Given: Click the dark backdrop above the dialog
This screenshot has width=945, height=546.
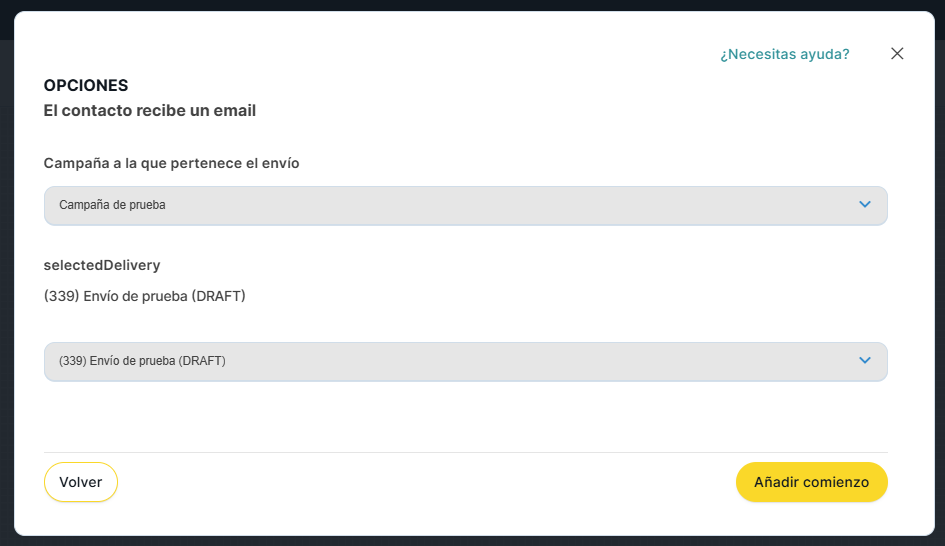Looking at the screenshot, I should (x=472, y=5).
